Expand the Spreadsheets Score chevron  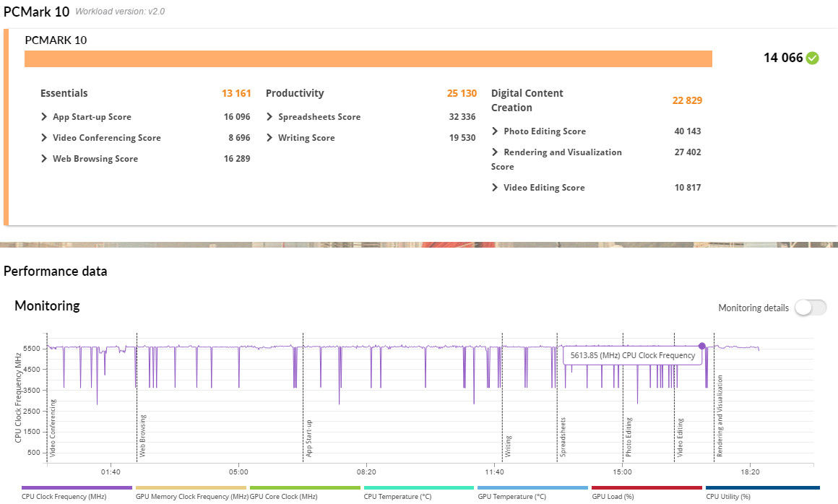(270, 117)
